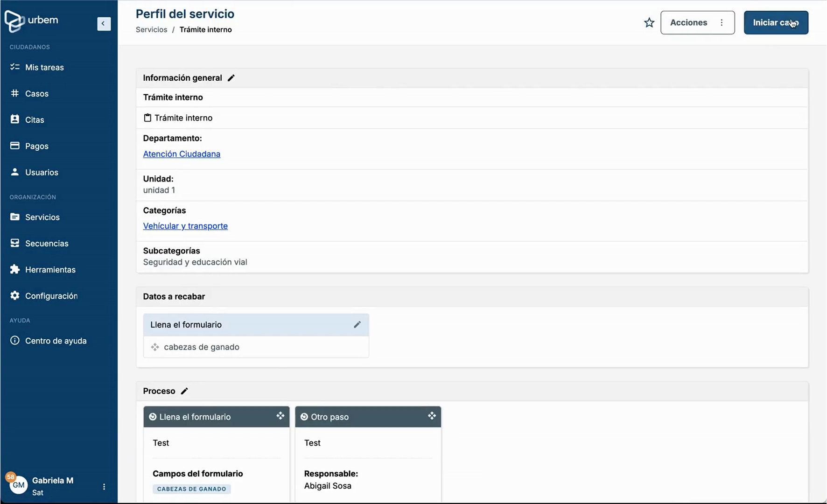Click the 'Abigail Sosa' responsible name
Screen dimensions: 827x504
tap(328, 486)
